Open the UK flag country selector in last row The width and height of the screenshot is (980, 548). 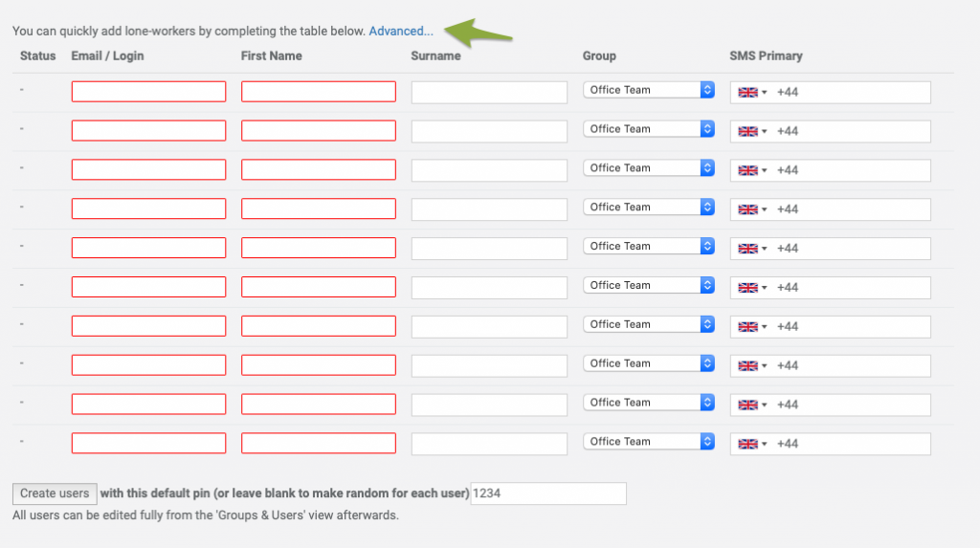point(752,445)
